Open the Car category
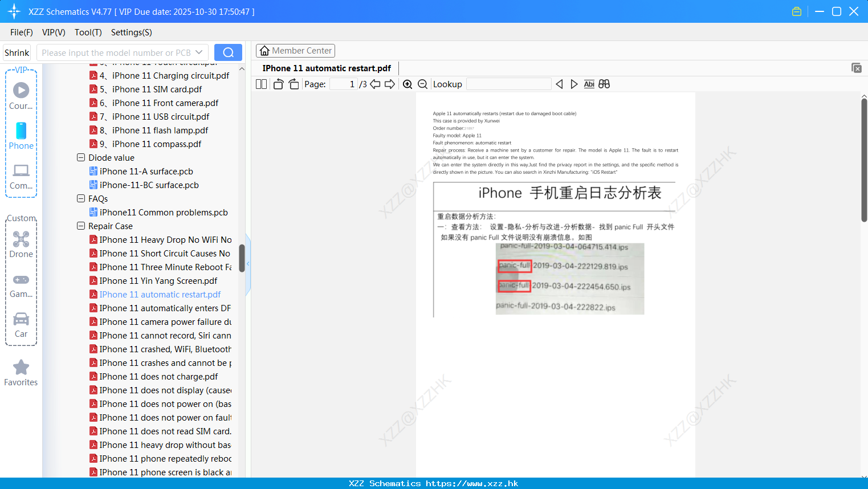The height and width of the screenshot is (489, 868). (21, 325)
